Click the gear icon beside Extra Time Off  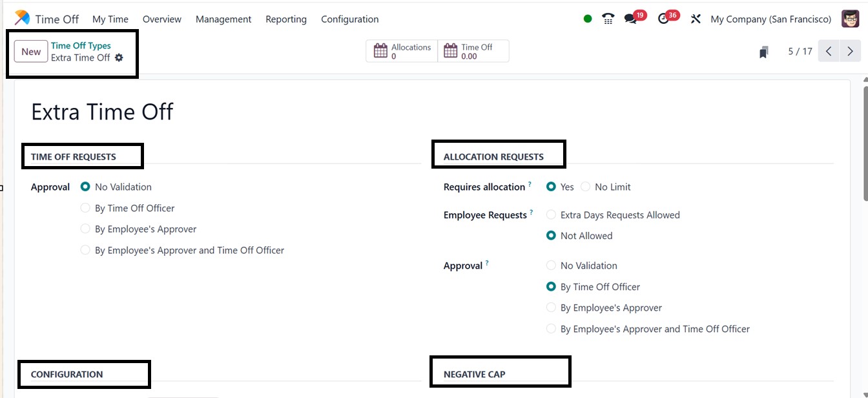click(119, 58)
